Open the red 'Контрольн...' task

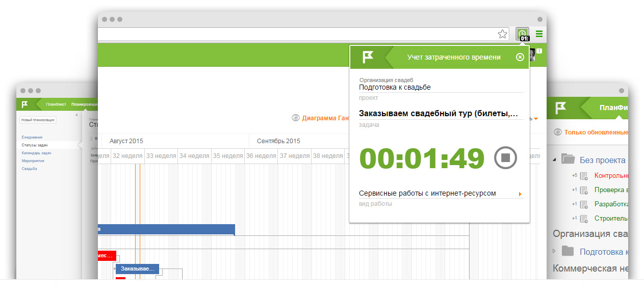[611, 176]
